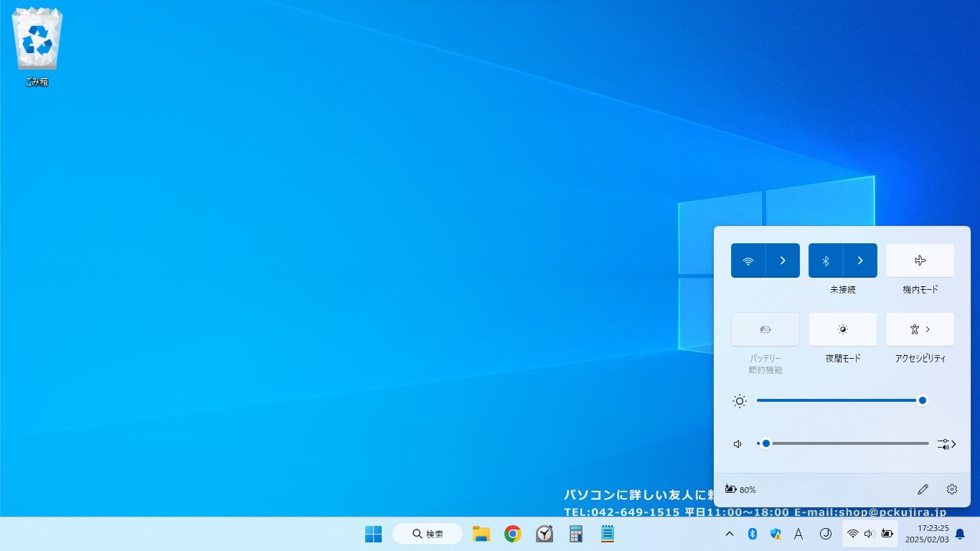Launch Google Chrome from the taskbar
Viewport: 980px width, 551px height.
coord(512,534)
